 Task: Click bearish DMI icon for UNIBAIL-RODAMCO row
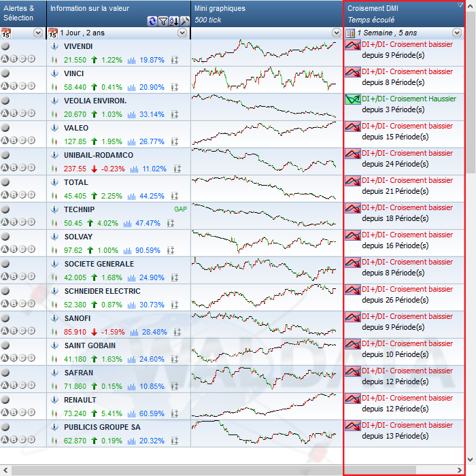[x=353, y=154]
